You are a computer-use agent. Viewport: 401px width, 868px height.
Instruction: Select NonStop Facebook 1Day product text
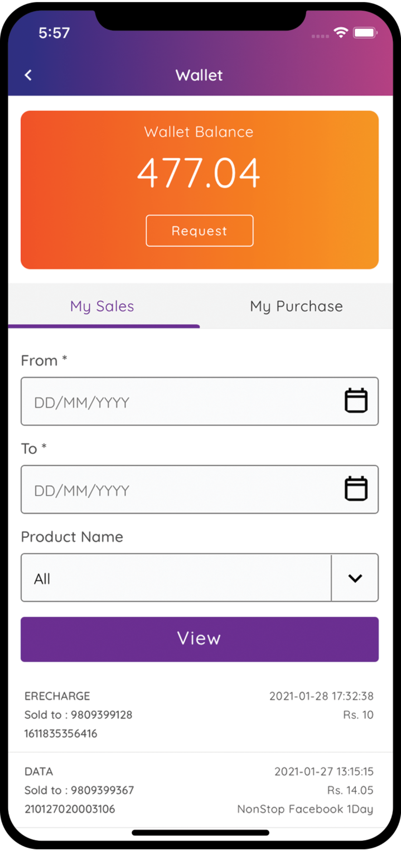pos(305,809)
